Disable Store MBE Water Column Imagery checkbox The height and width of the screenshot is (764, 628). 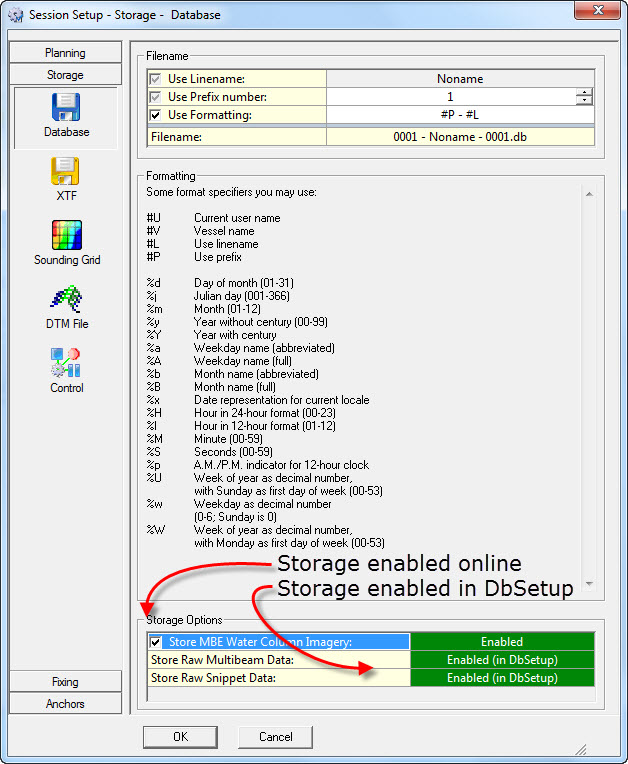click(x=155, y=642)
